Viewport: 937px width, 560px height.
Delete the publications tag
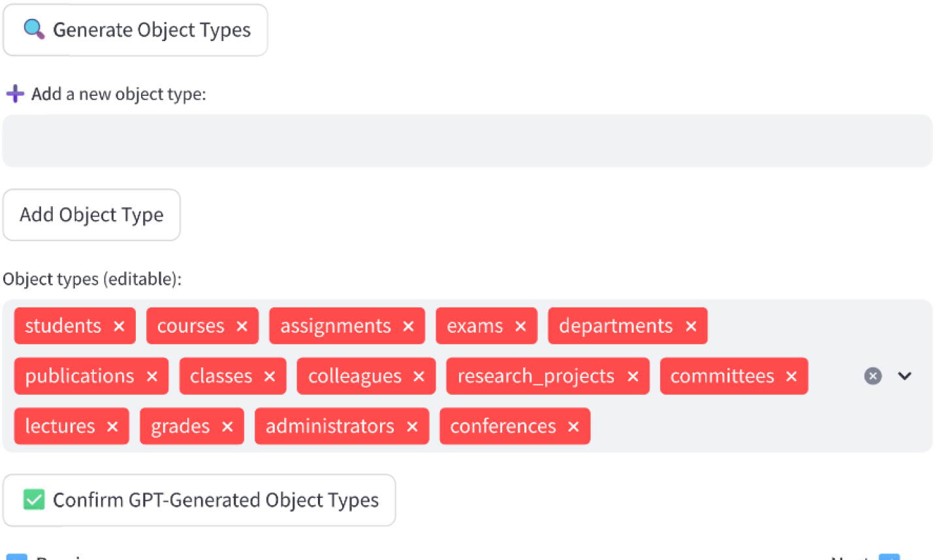[x=152, y=377]
